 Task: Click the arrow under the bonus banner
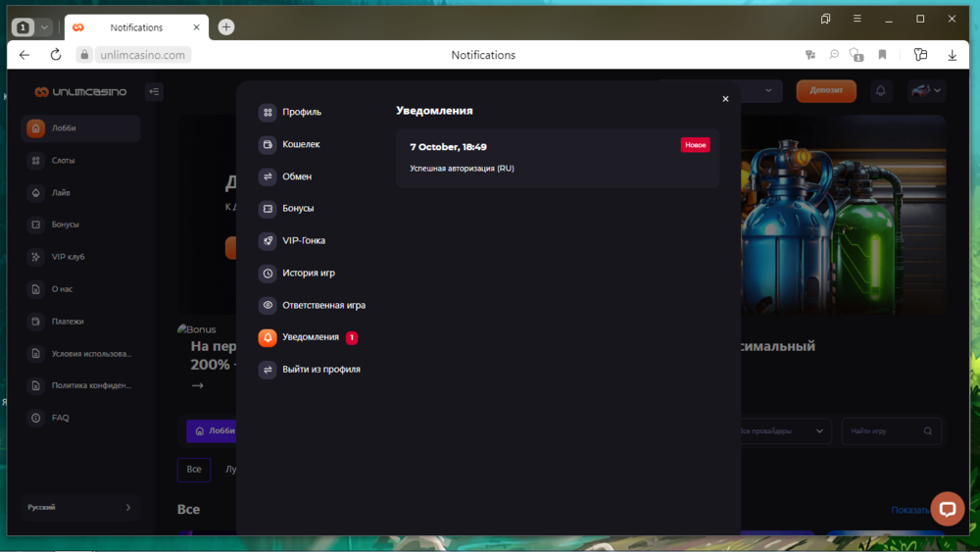tap(198, 385)
